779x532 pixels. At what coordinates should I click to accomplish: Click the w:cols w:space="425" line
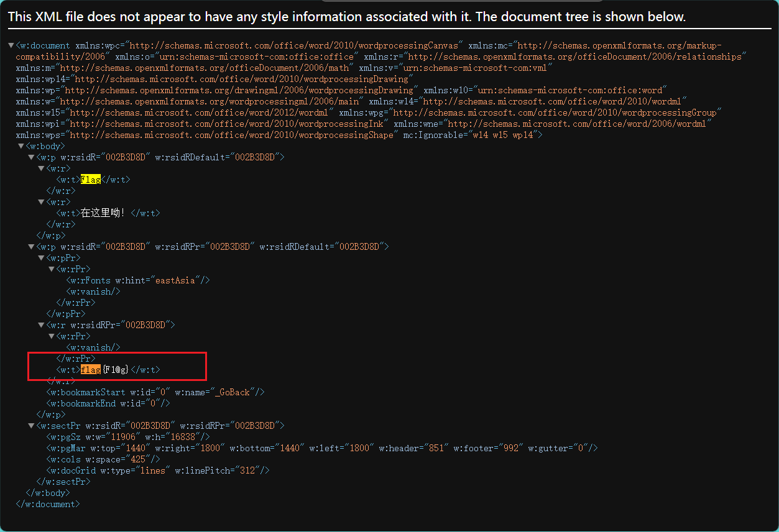tap(103, 459)
